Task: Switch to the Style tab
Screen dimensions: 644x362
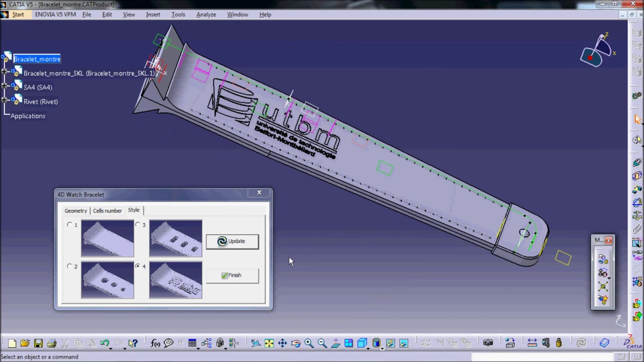Action: [134, 210]
